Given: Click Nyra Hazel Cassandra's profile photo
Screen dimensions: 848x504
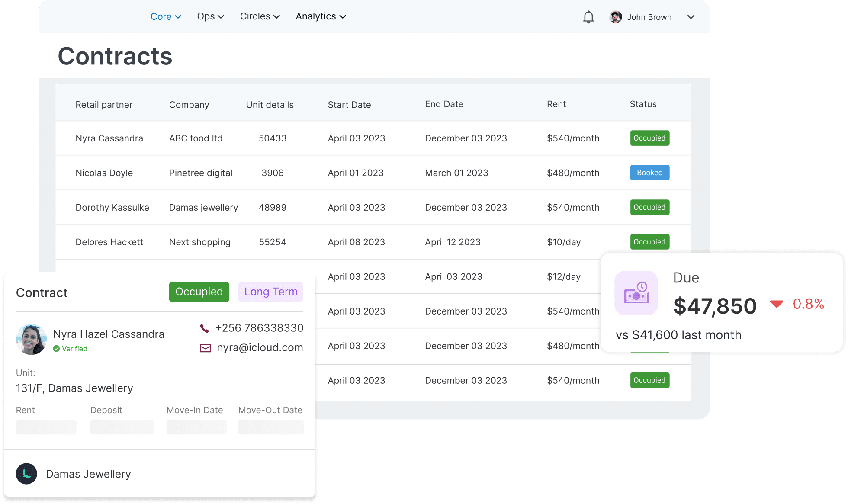Looking at the screenshot, I should point(31,340).
